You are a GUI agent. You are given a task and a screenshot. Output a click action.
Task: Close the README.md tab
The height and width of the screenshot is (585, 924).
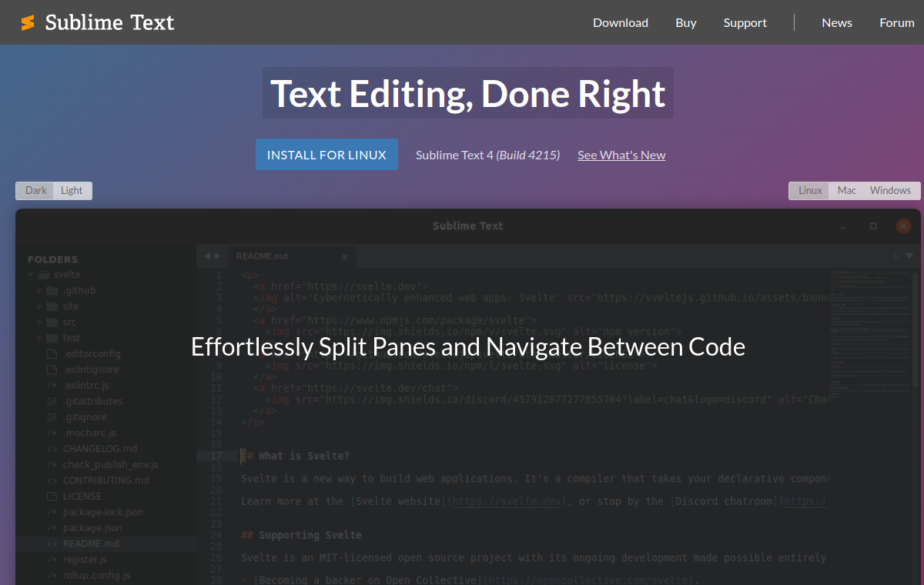pos(344,257)
